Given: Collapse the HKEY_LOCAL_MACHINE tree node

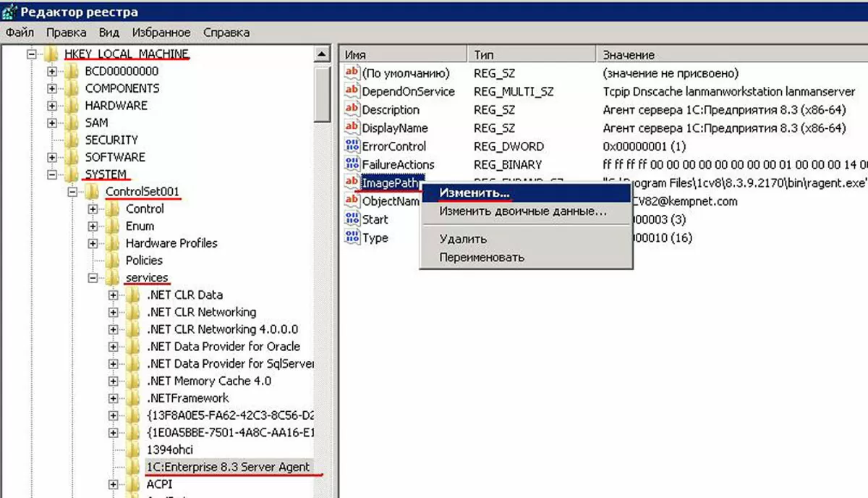Looking at the screenshot, I should [x=31, y=54].
